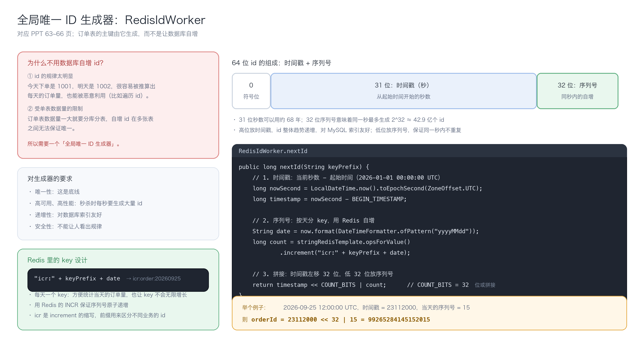Click bullet 安全性：不能让人看出规律

tap(68, 226)
